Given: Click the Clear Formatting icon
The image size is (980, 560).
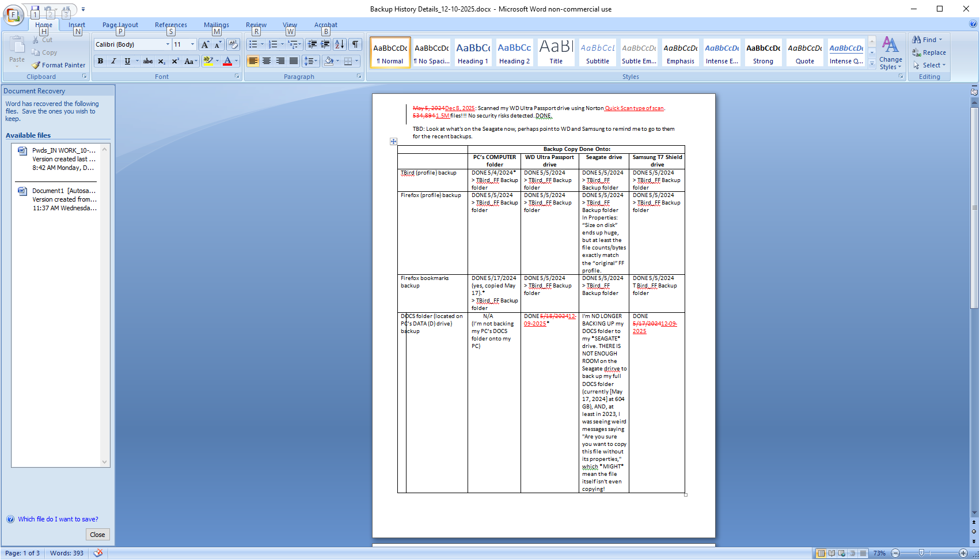Looking at the screenshot, I should tap(233, 44).
